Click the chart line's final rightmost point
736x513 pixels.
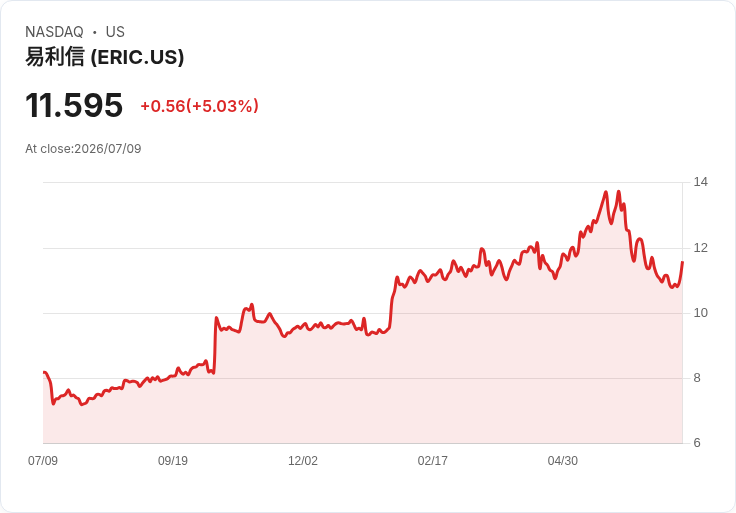pyautogui.click(x=682, y=262)
